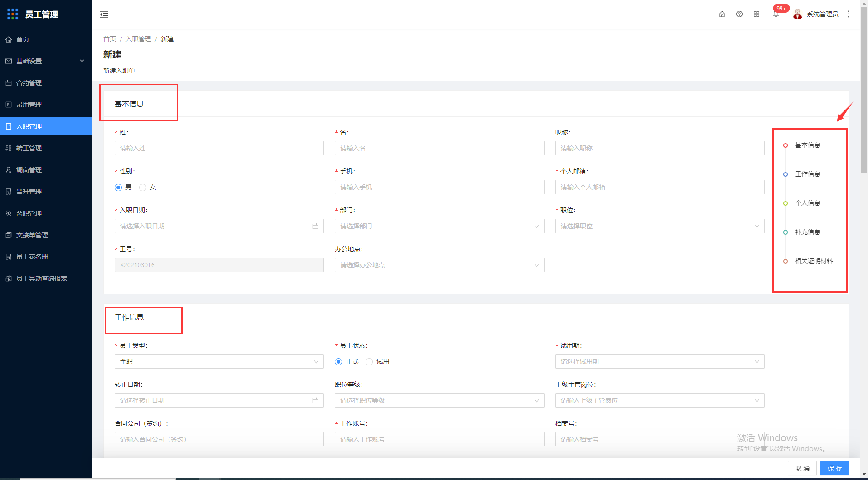Open 离职管理 in the sidebar

pos(46,213)
